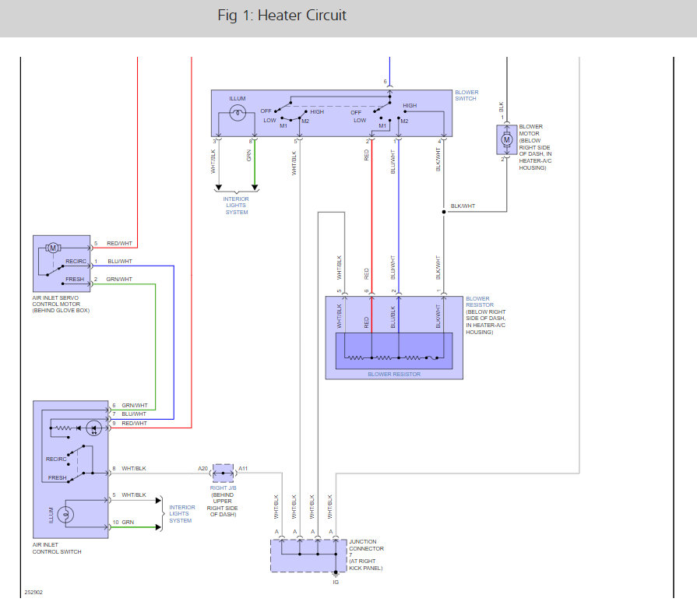Click the "BLU/WHT" label at servo pin 1

120,262
